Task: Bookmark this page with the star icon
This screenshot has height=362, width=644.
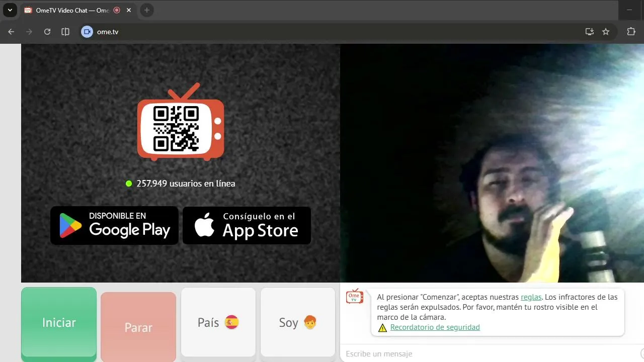Action: point(606,32)
